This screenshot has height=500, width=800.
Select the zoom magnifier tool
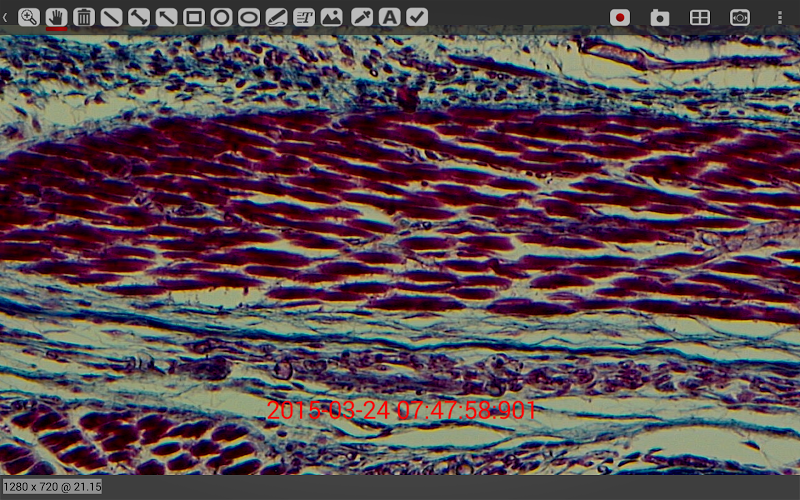click(x=29, y=17)
